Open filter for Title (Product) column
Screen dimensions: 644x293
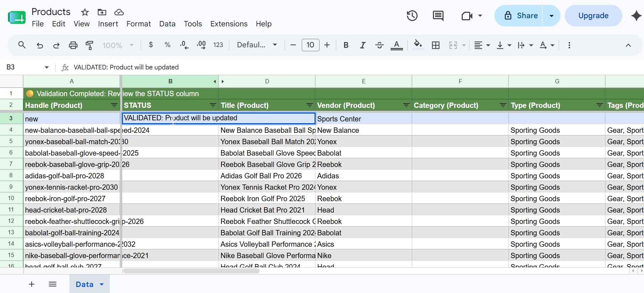point(310,105)
